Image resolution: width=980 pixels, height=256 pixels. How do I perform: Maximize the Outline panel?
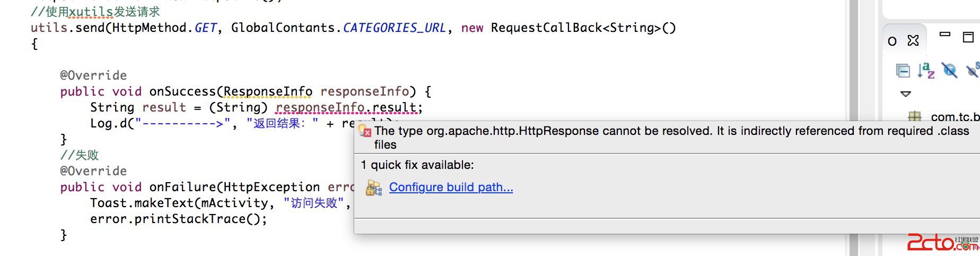click(968, 37)
